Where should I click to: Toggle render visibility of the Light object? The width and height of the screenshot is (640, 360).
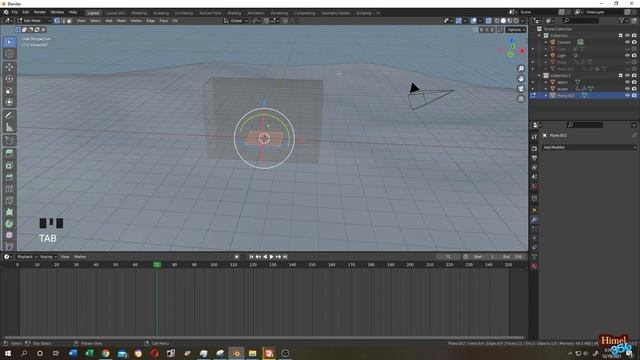coord(634,55)
